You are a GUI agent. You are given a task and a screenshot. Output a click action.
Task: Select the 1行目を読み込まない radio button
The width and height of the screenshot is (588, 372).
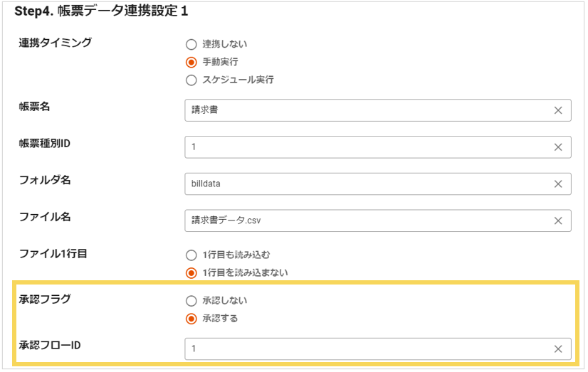click(x=191, y=272)
